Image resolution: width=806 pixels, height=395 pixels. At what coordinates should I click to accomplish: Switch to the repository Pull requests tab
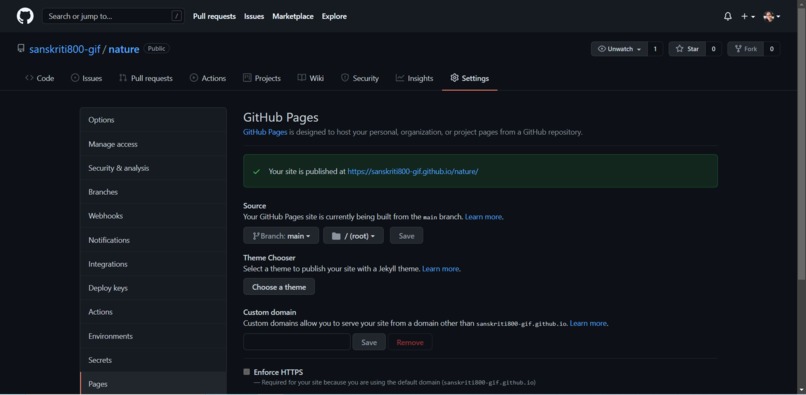145,78
